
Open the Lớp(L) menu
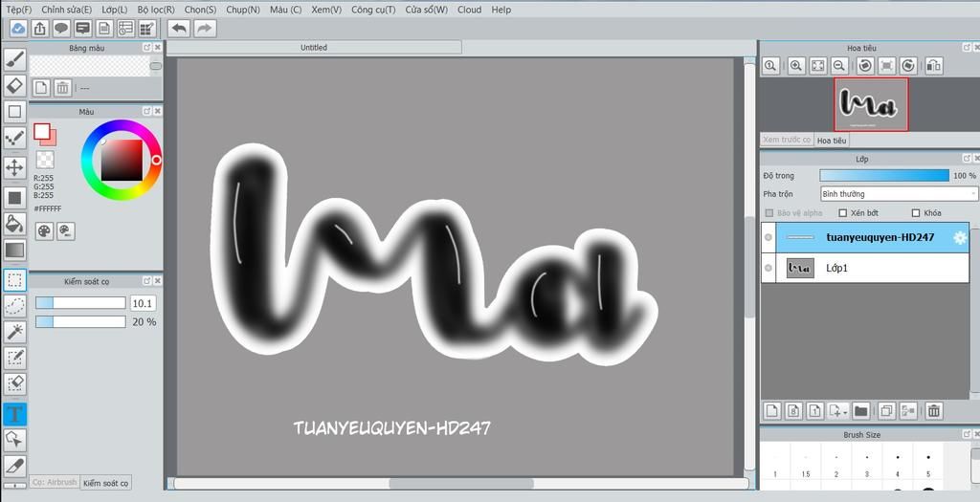[115, 10]
